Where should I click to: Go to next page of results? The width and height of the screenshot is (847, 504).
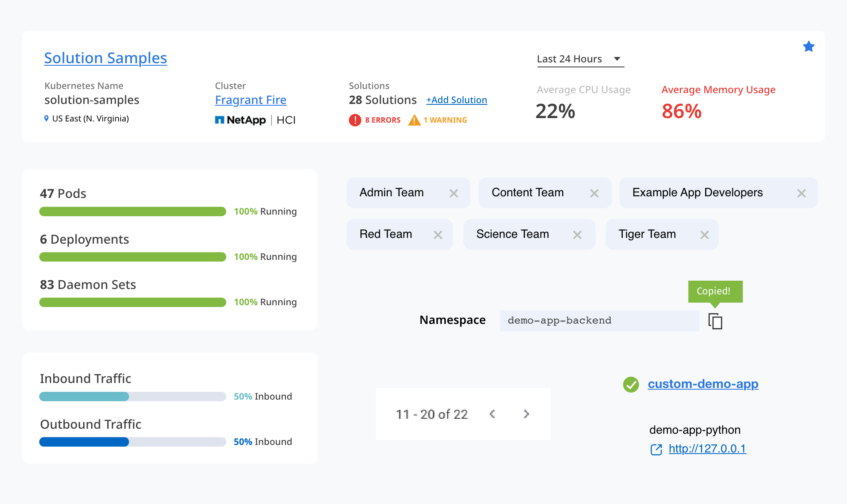coord(526,414)
